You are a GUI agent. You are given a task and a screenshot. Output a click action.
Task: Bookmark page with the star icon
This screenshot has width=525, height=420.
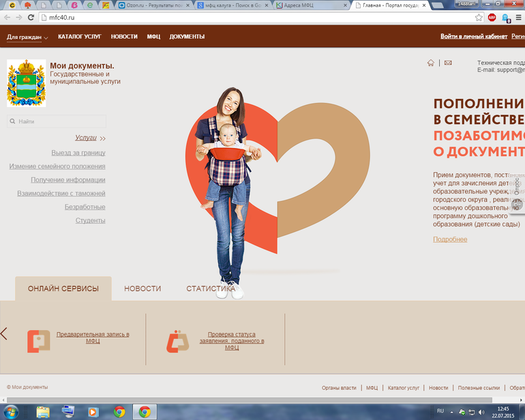point(479,18)
